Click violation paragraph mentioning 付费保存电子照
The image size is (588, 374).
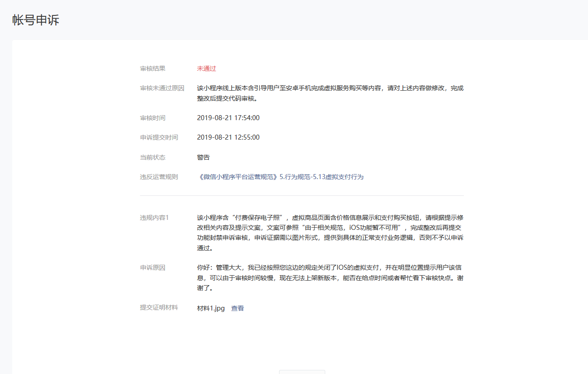click(330, 233)
